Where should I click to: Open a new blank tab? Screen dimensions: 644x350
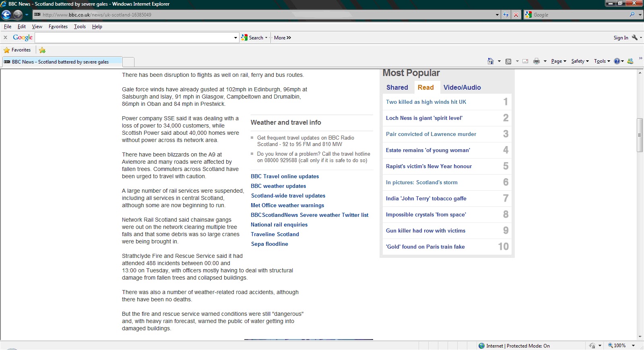tap(128, 62)
